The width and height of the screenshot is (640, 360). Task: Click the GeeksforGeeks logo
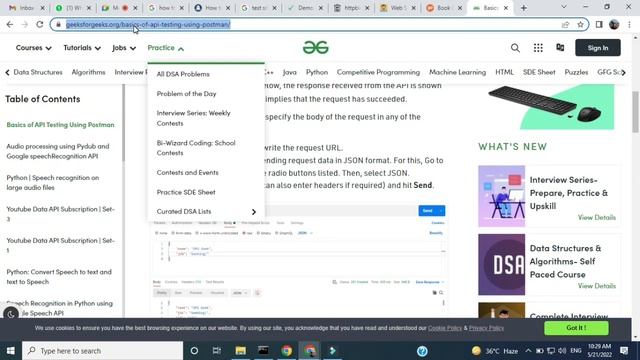point(316,48)
